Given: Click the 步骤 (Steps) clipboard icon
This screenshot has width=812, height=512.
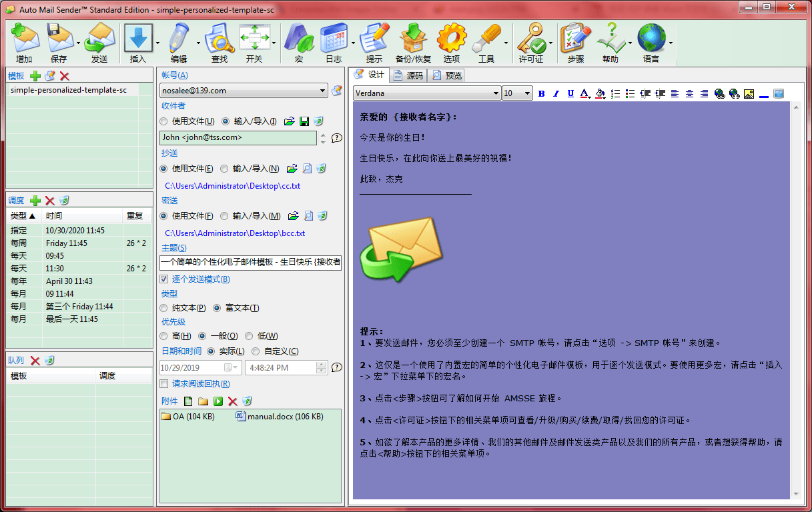Looking at the screenshot, I should coord(576,38).
